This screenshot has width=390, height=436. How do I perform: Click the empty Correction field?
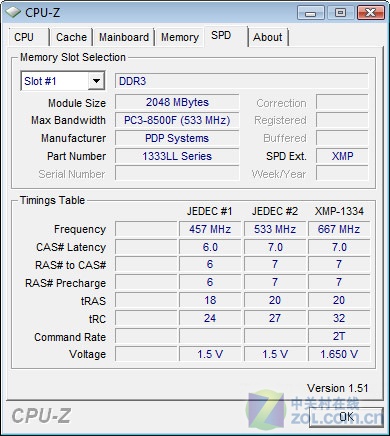click(342, 102)
